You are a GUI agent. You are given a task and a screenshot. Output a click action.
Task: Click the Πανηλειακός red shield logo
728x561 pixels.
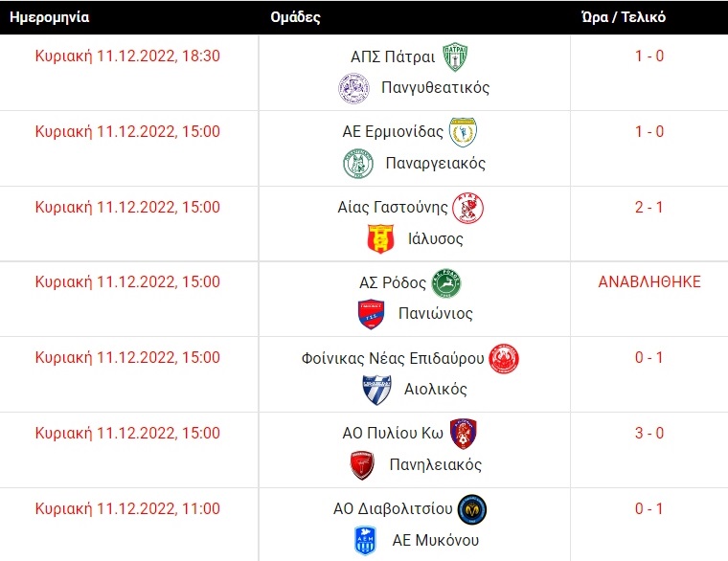click(363, 466)
